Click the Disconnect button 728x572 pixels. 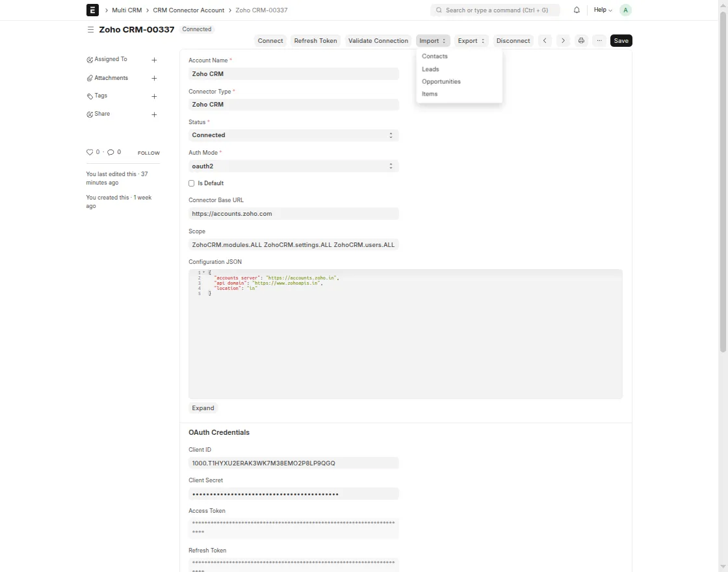click(x=513, y=40)
